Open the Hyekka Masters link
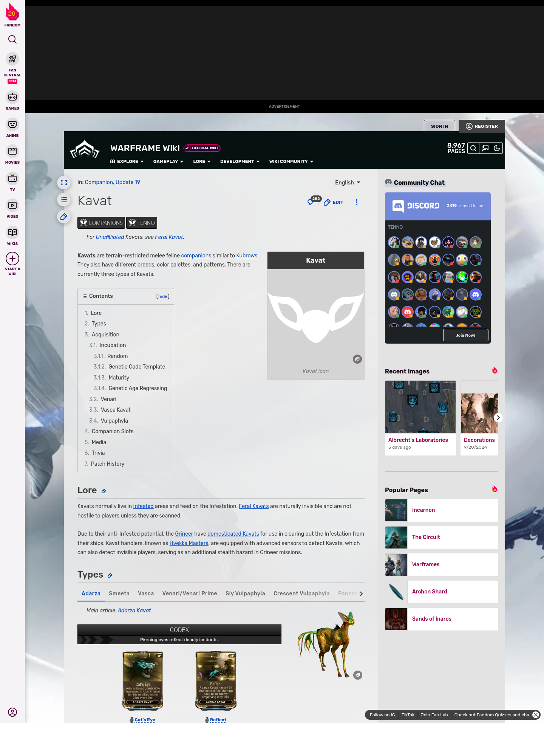The height and width of the screenshot is (756, 544). [189, 543]
